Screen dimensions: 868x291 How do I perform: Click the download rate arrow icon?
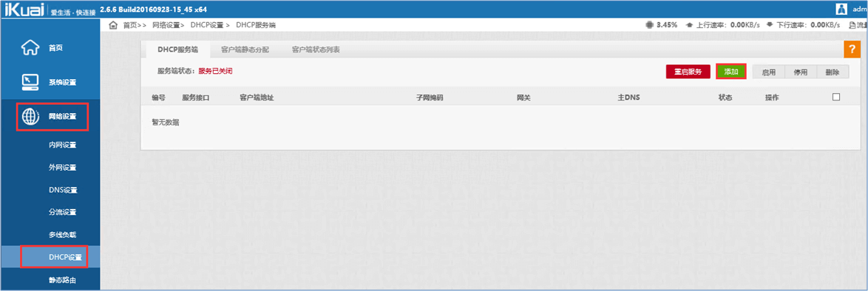point(770,25)
